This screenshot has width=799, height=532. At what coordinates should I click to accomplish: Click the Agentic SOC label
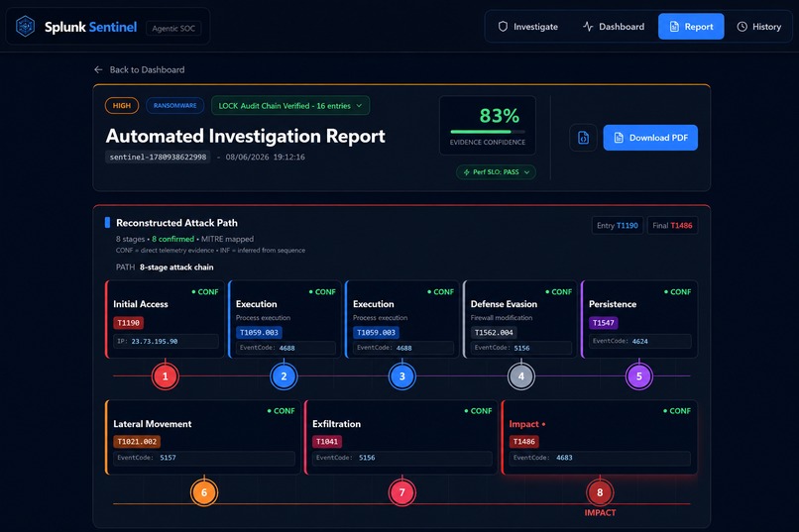point(173,29)
